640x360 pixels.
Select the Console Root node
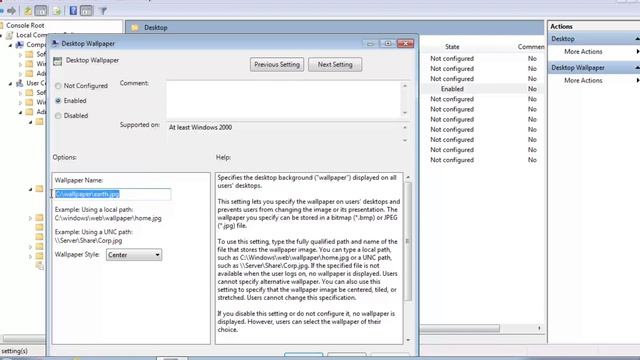pos(24,25)
